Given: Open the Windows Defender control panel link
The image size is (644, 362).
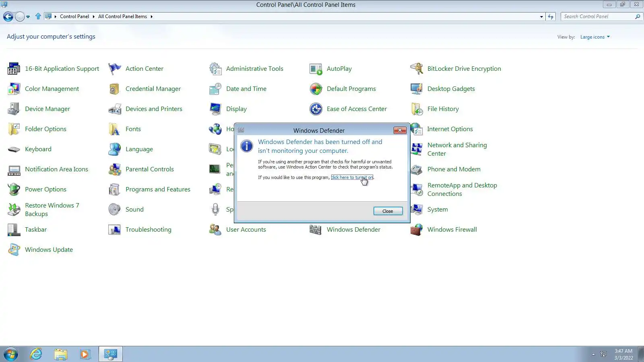Looking at the screenshot, I should point(353,230).
